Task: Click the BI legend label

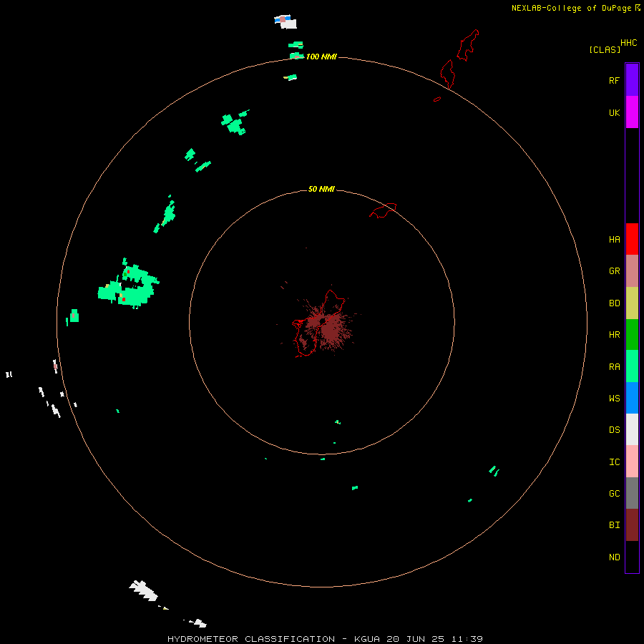Action: point(614,525)
